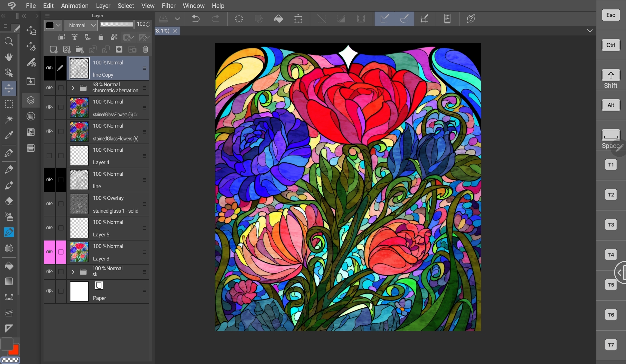The height and width of the screenshot is (364, 626).
Task: Delete layer using trash can icon
Action: click(145, 49)
